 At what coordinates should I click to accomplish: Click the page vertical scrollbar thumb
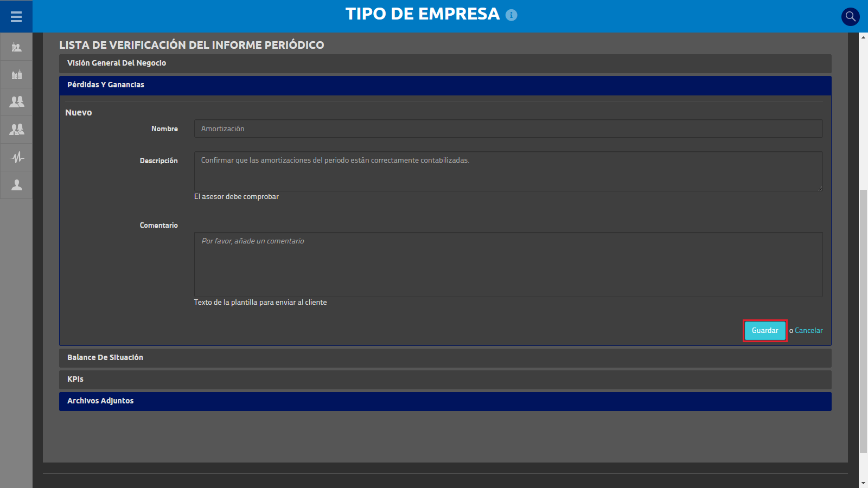[x=863, y=321]
